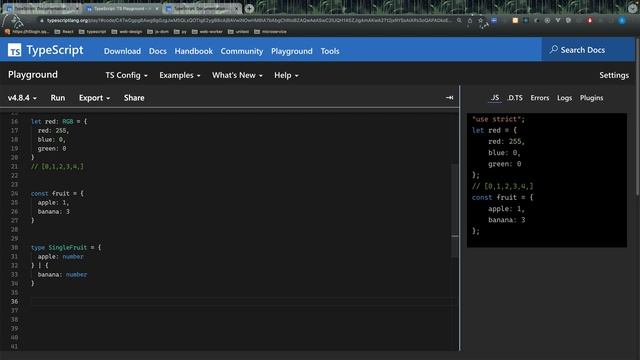The width and height of the screenshot is (640, 360).
Task: Open the version v4.8.4 dropdown
Action: click(22, 98)
